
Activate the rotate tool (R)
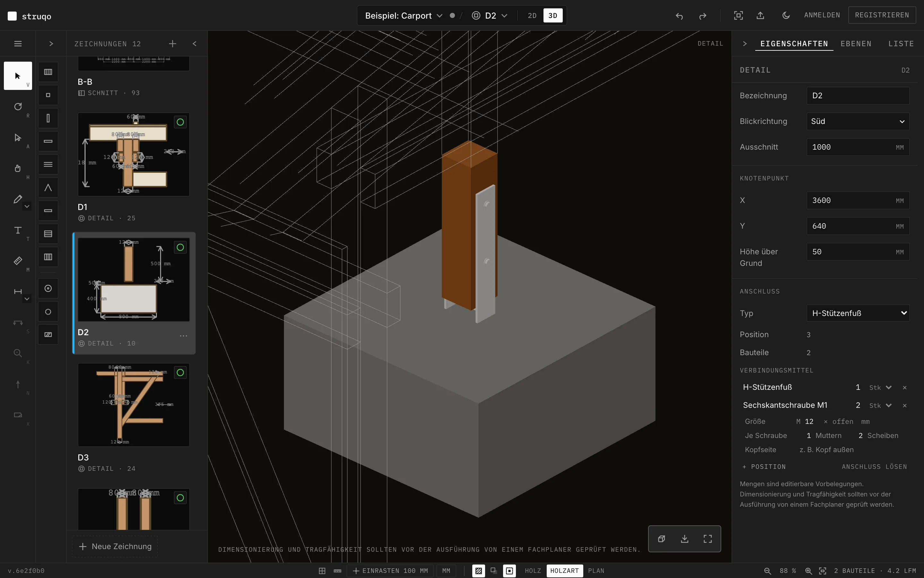point(18,107)
